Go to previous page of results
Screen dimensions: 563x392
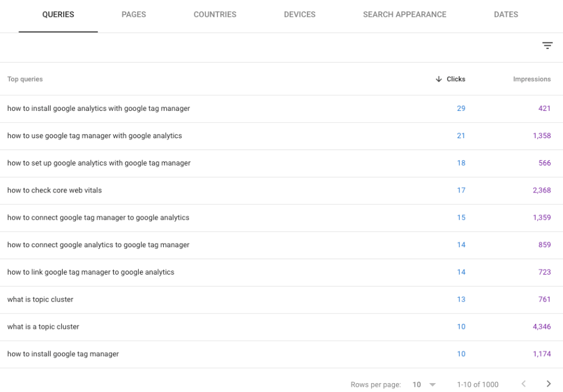click(x=524, y=384)
